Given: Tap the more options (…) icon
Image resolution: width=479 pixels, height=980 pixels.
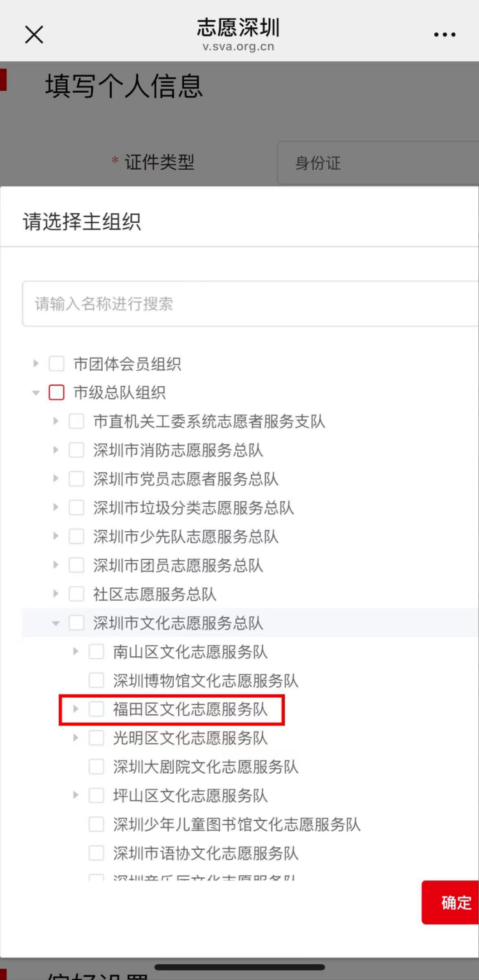Looking at the screenshot, I should pos(445,34).
